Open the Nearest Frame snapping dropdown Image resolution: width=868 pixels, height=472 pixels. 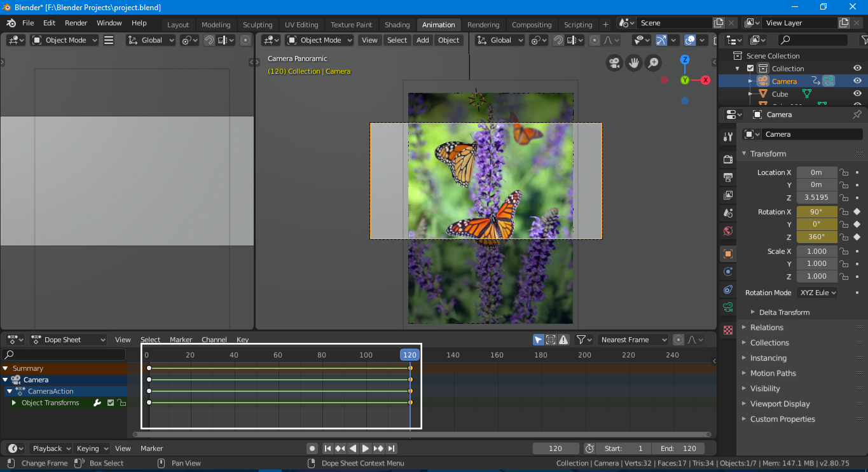[x=633, y=340]
